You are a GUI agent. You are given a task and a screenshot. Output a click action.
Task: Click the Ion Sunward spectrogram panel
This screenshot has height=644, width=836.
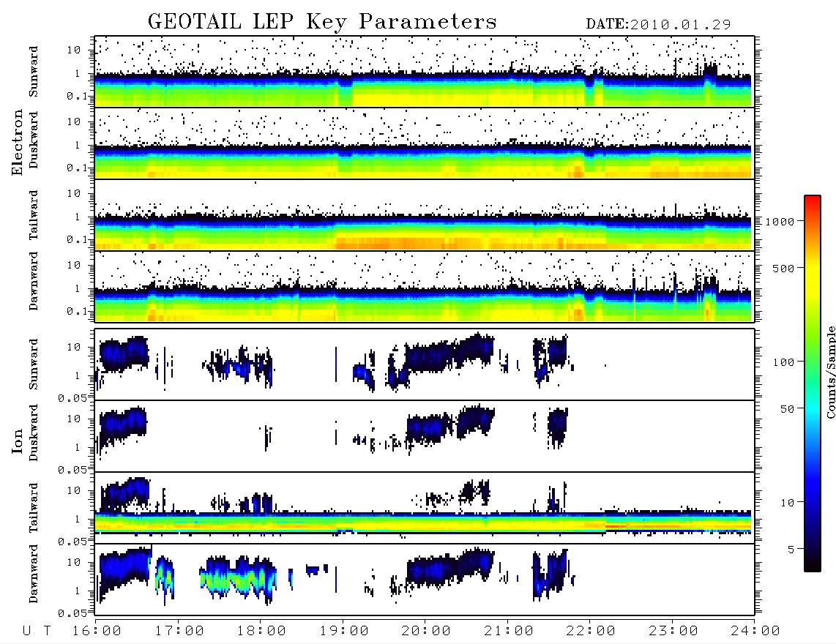[x=425, y=364]
